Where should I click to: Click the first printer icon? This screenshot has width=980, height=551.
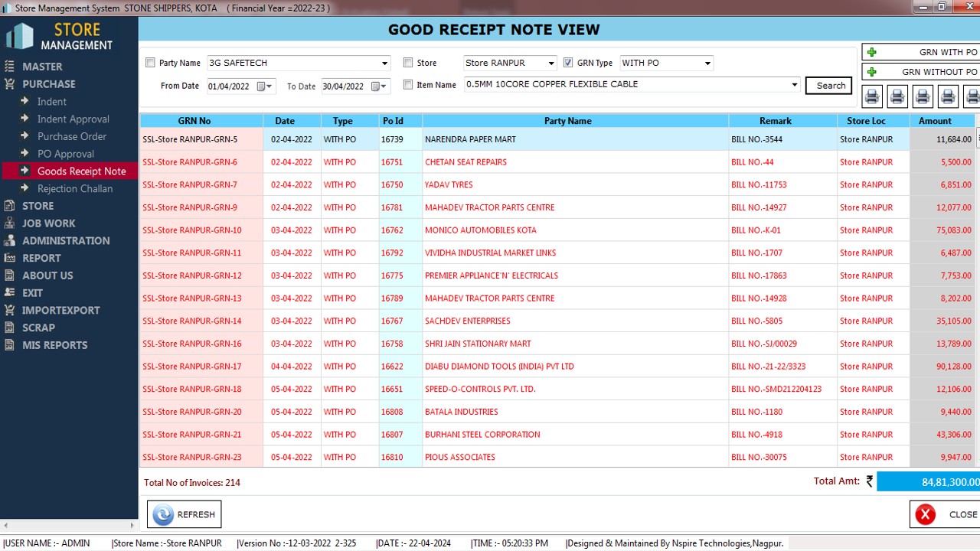[872, 96]
